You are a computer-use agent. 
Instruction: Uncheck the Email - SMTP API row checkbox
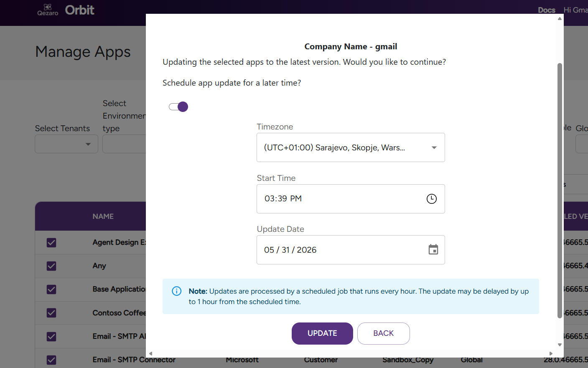pyautogui.click(x=51, y=337)
